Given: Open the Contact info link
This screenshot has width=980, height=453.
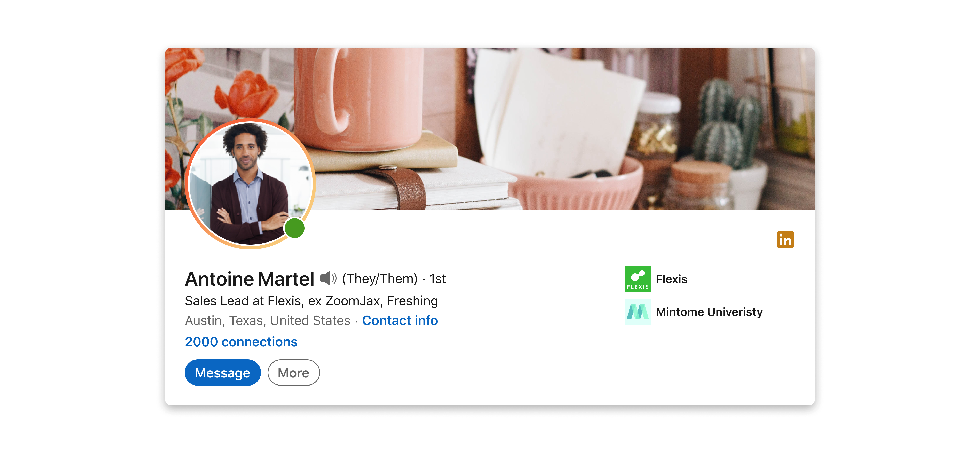Looking at the screenshot, I should click(x=400, y=321).
